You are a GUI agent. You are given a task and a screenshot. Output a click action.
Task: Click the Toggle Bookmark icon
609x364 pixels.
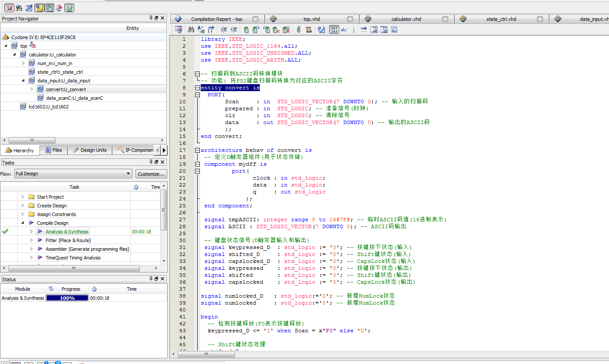246,30
